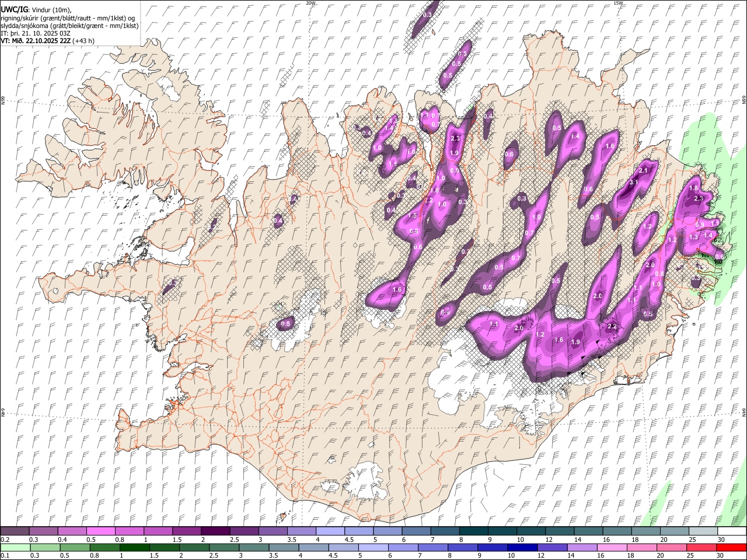Click the '4.5' label in the rain legend row
Screen dimensions: 747x560
tap(333, 556)
